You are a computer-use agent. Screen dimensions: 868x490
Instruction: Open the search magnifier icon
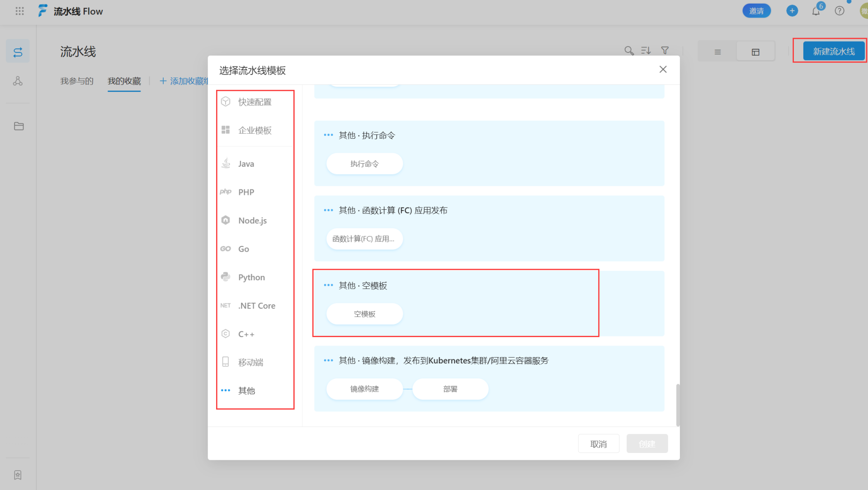coord(629,51)
